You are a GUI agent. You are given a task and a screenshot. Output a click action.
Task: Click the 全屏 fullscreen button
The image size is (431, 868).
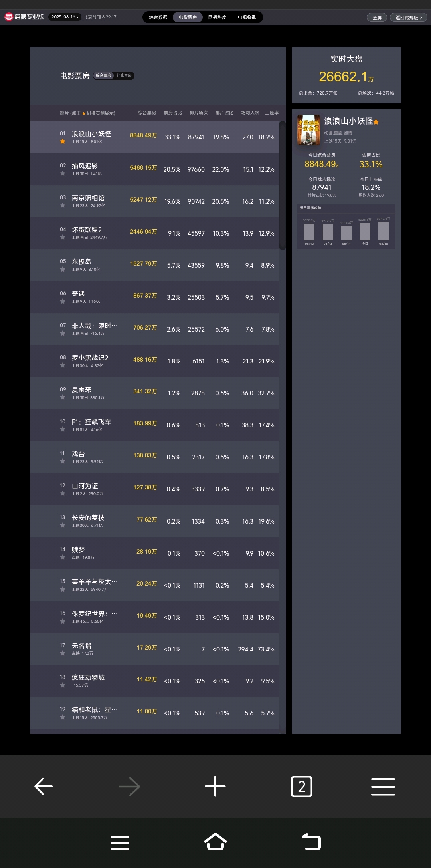point(377,17)
